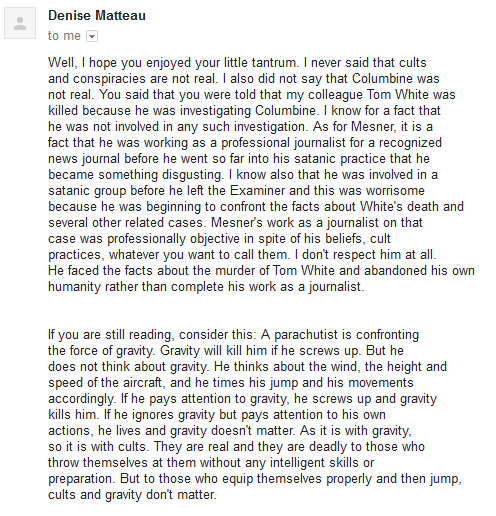This screenshot has width=496, height=516.
Task: Click the "to me" recipient text
Action: (x=64, y=36)
